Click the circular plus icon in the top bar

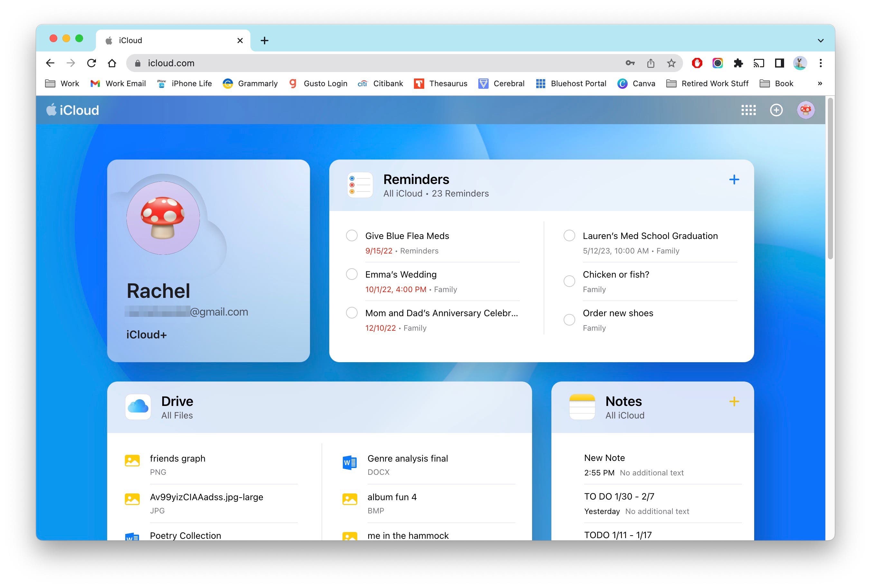click(777, 110)
